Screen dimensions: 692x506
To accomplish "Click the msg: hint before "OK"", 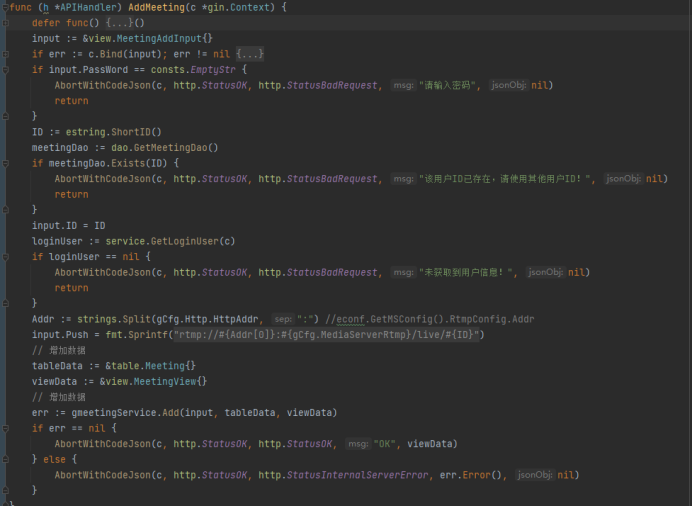I will (x=357, y=444).
